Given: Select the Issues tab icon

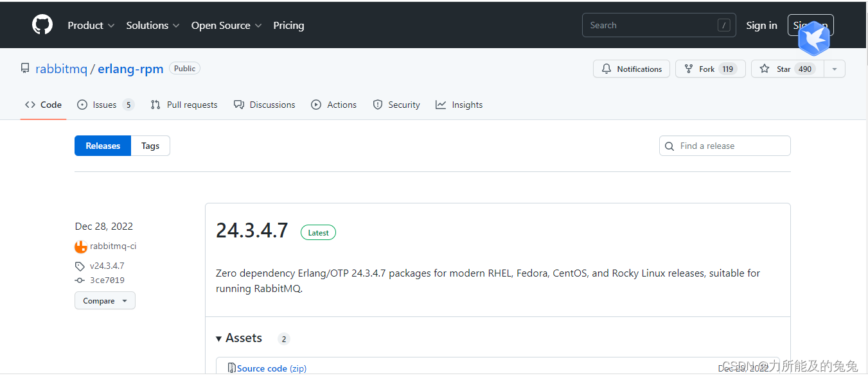Looking at the screenshot, I should pos(82,105).
